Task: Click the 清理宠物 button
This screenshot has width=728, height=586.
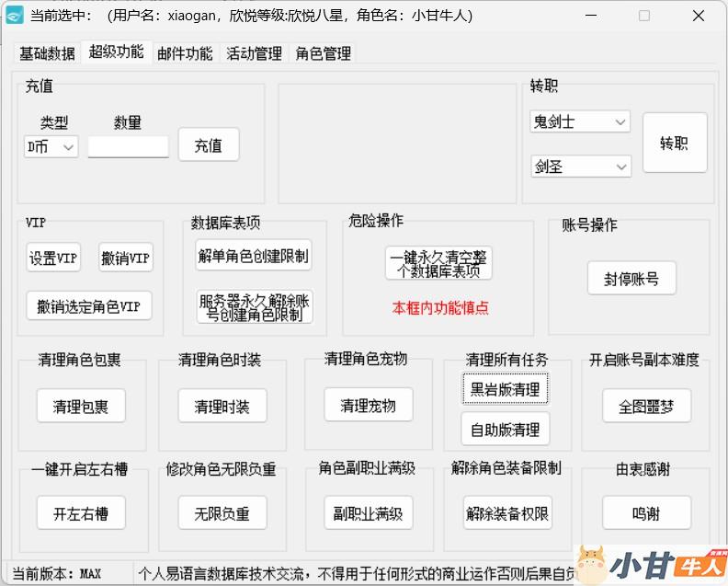Action: click(x=369, y=405)
